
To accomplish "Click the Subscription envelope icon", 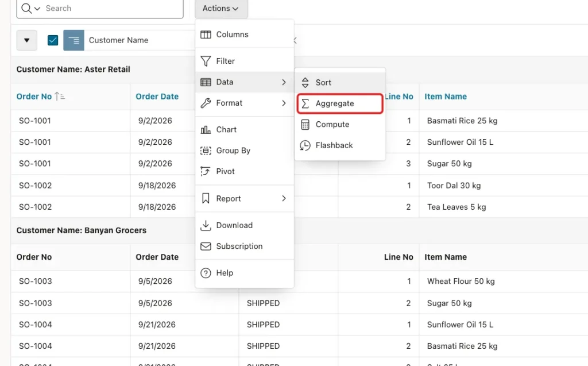I will 206,246.
